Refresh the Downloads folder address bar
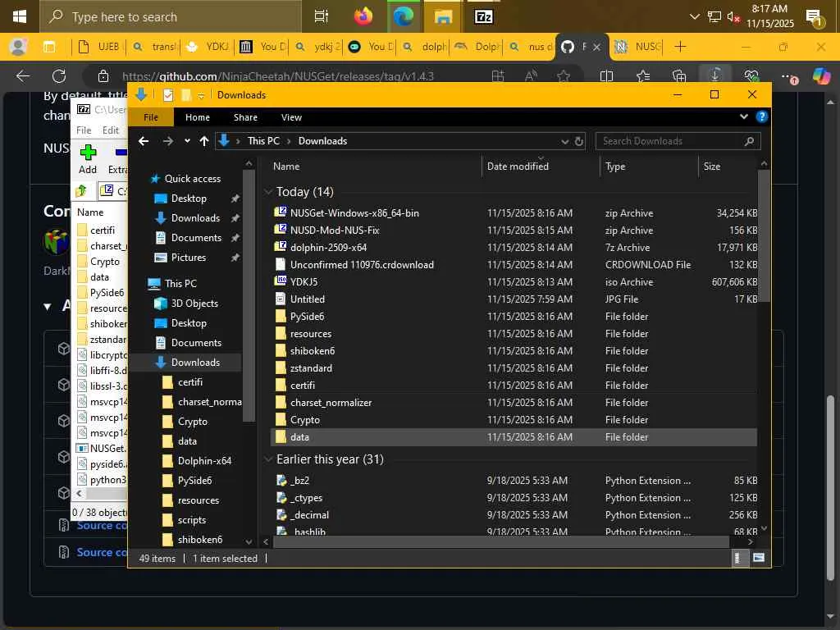Viewport: 840px width, 630px height. pyautogui.click(x=578, y=141)
